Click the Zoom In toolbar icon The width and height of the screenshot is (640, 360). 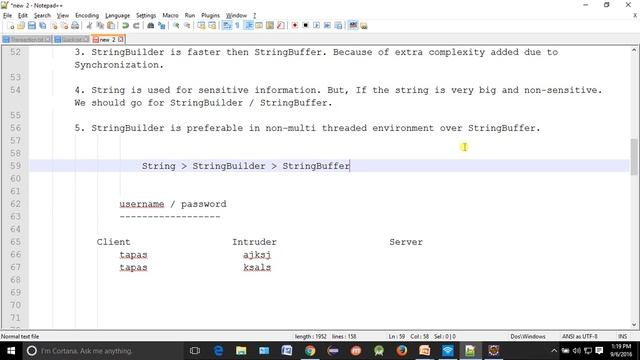tap(176, 26)
